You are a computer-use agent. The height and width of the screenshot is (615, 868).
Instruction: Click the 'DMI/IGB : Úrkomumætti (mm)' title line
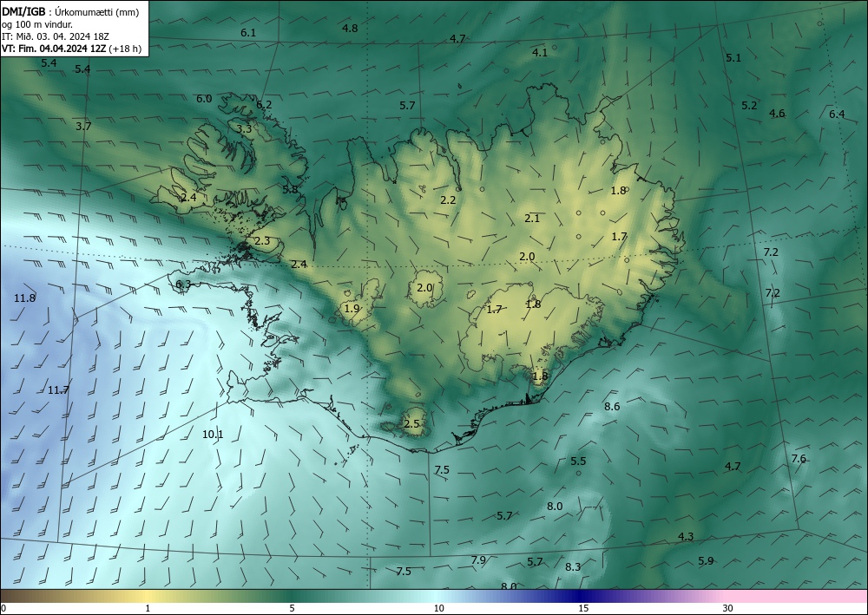coord(70,10)
